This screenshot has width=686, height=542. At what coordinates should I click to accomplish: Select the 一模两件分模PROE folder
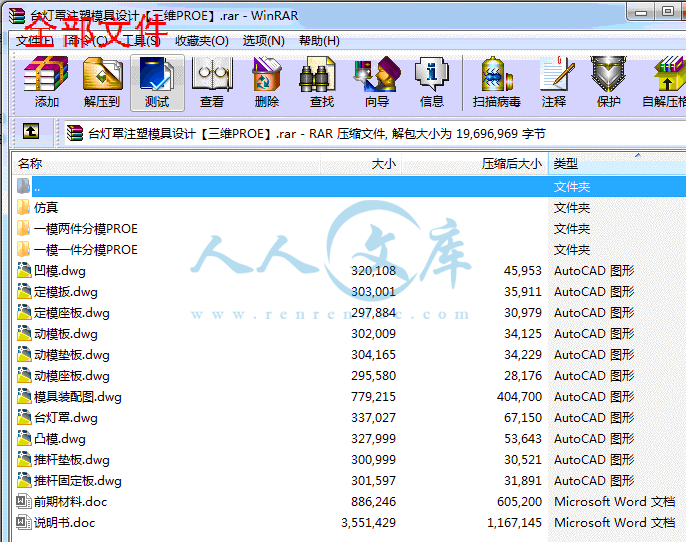click(x=86, y=229)
